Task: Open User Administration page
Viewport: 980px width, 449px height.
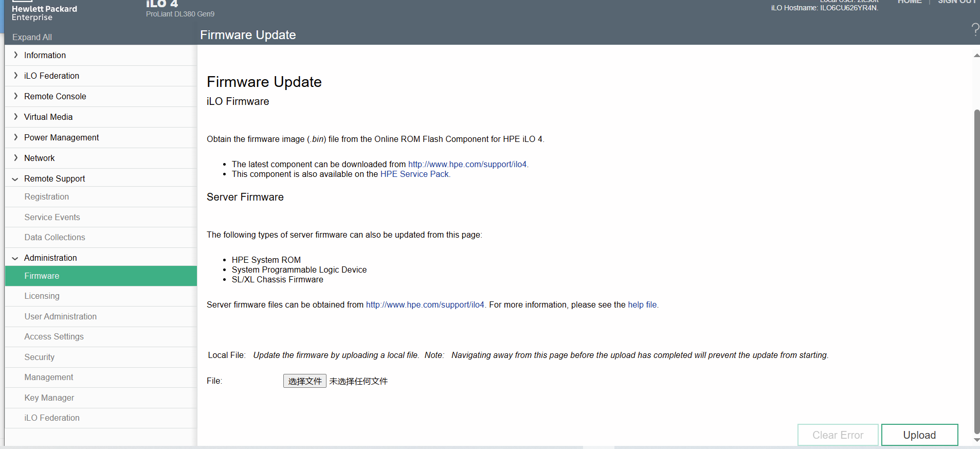Action: point(60,316)
